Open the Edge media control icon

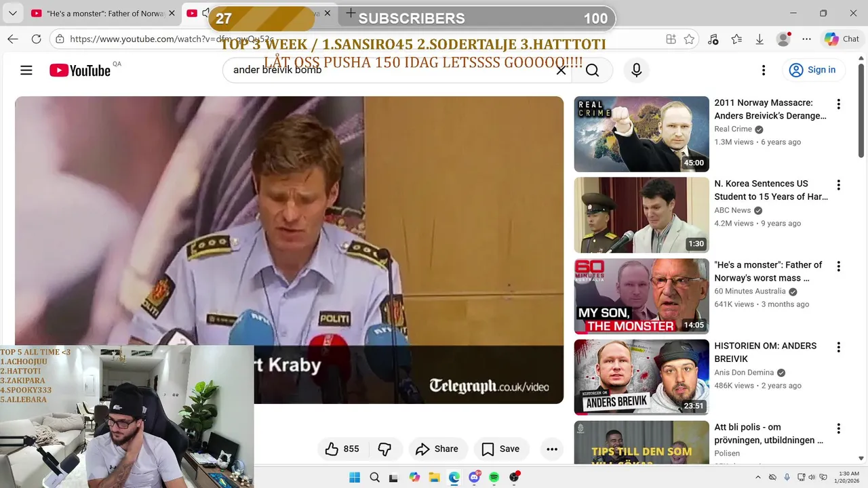(x=713, y=39)
